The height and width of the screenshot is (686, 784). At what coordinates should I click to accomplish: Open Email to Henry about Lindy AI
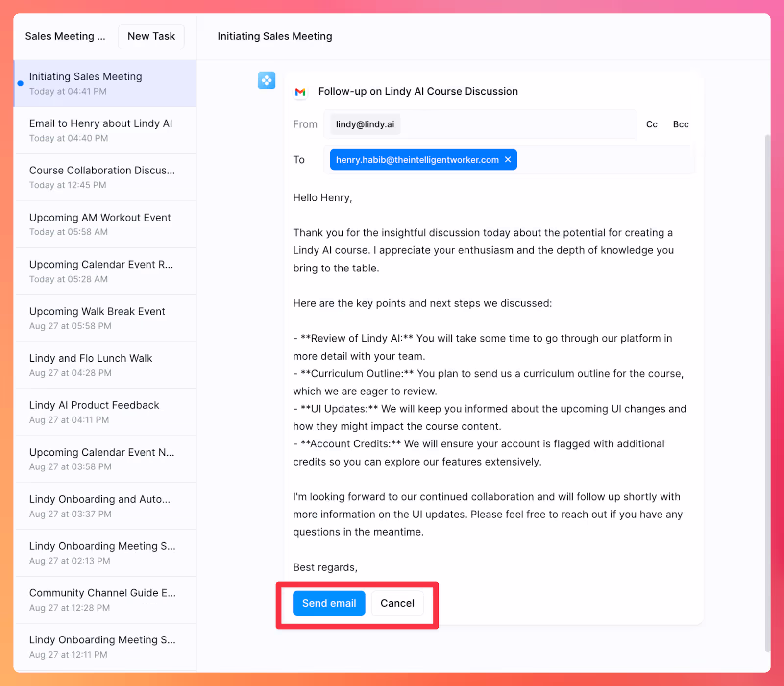click(105, 130)
